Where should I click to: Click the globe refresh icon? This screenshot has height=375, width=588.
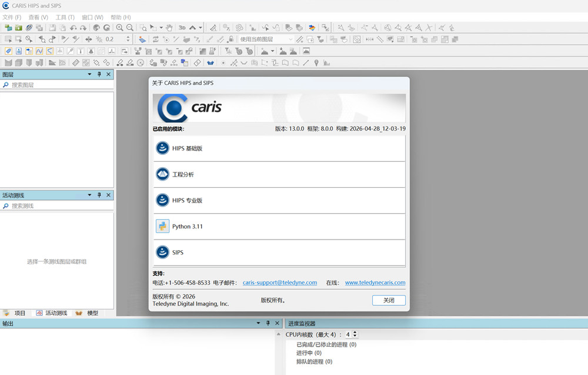[x=96, y=28]
